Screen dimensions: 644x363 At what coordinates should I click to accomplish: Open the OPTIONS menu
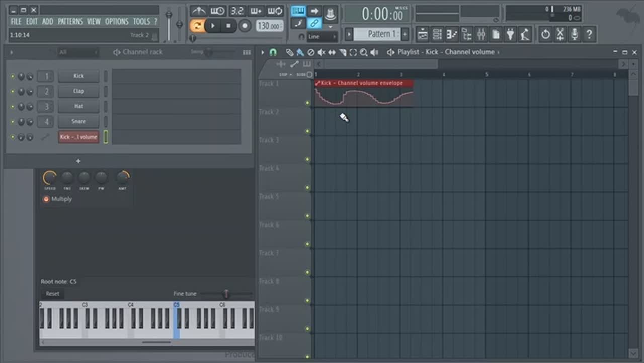[117, 21]
